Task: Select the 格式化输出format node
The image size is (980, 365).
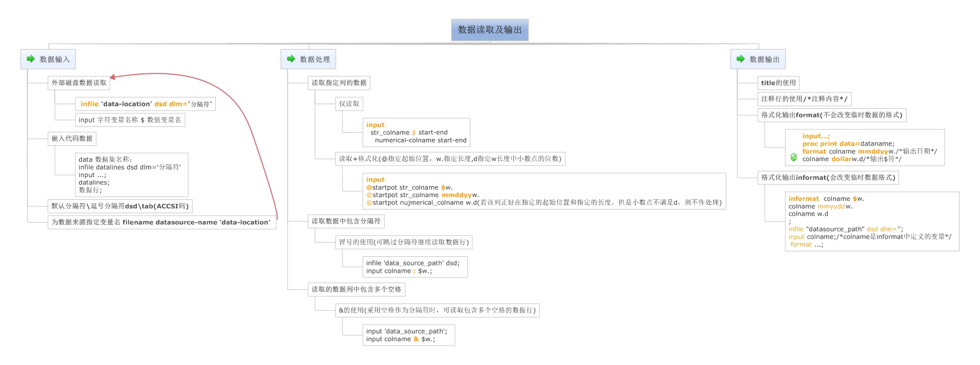Action: tap(832, 115)
